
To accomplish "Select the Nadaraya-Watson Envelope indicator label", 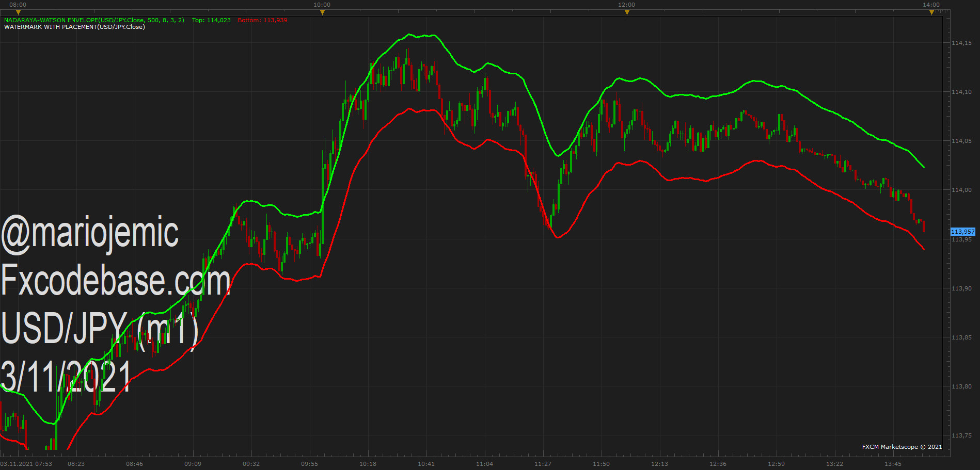I will pos(94,20).
